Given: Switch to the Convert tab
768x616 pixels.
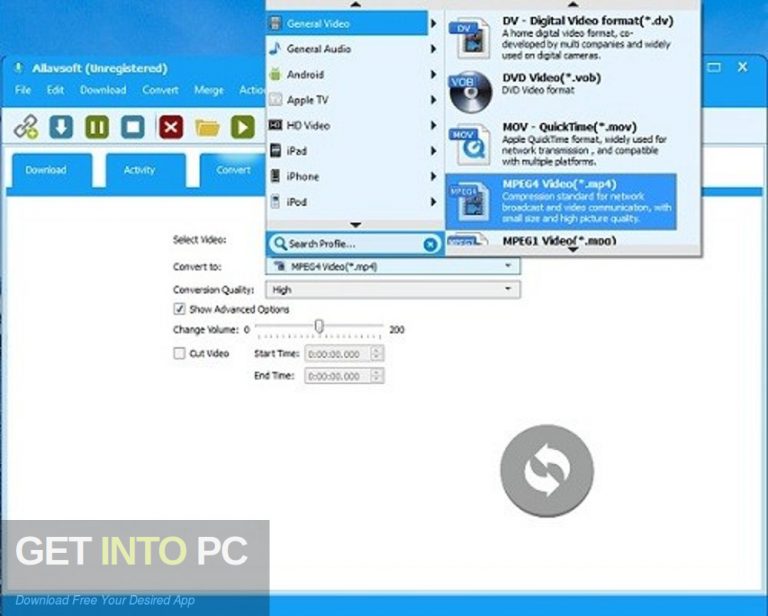Looking at the screenshot, I should pyautogui.click(x=233, y=170).
